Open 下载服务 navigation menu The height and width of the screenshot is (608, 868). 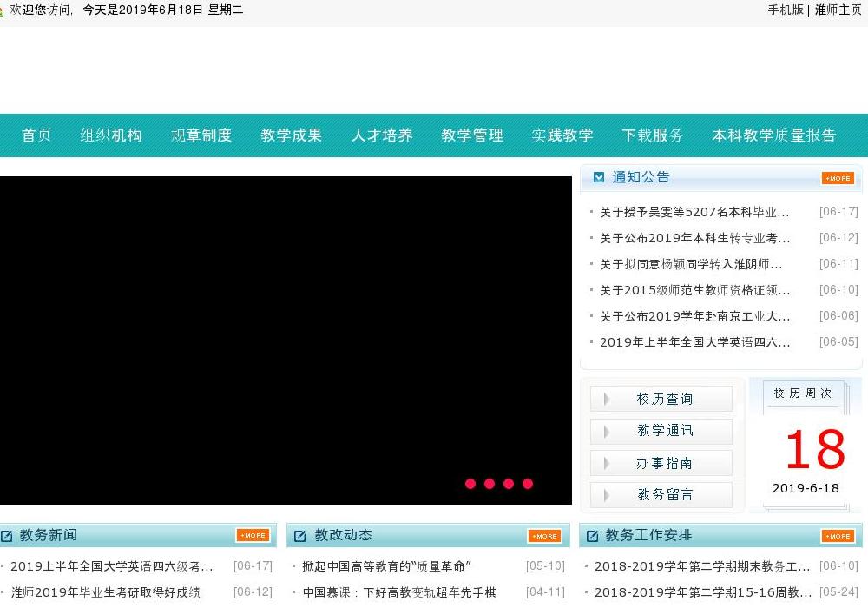point(653,135)
